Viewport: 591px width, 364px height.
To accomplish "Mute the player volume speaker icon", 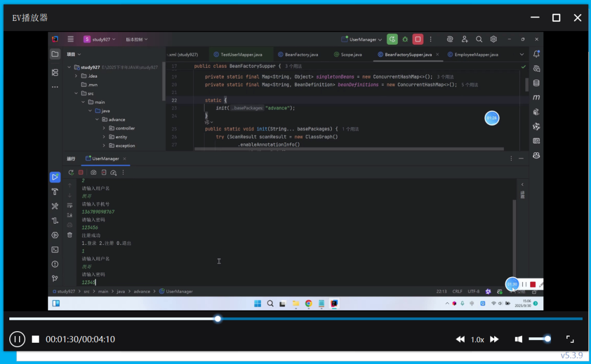I will tap(518, 339).
